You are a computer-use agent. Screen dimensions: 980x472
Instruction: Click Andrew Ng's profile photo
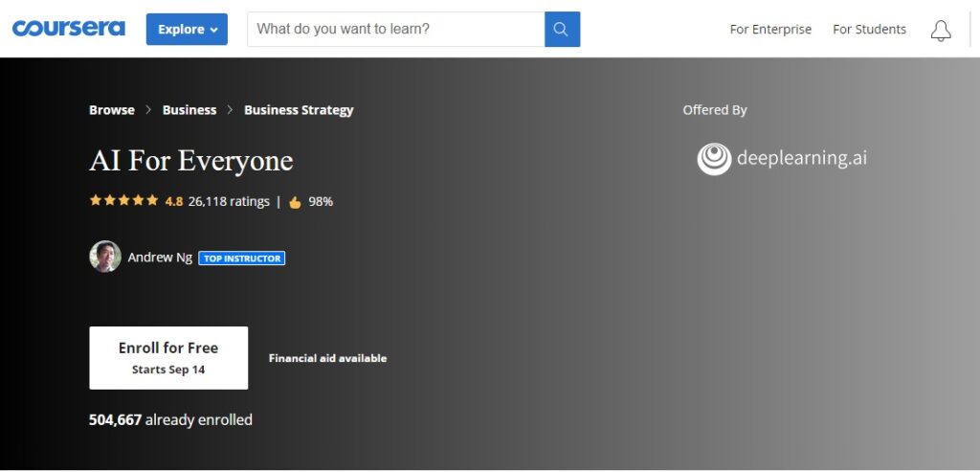(105, 257)
